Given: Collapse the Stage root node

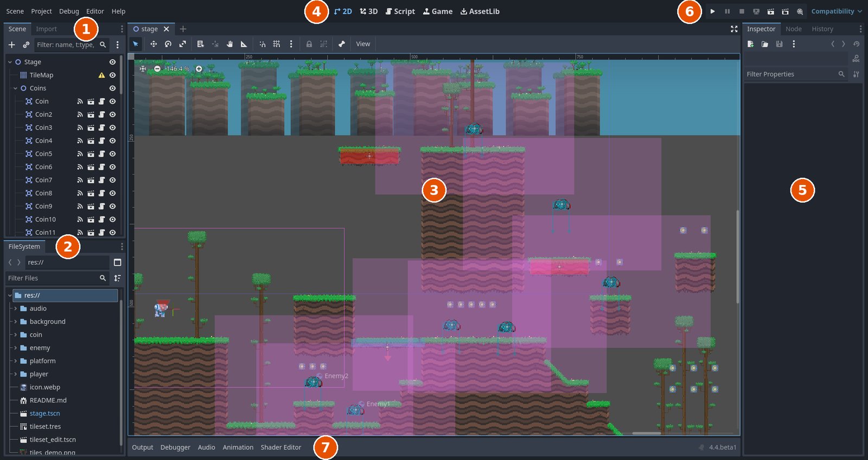Looking at the screenshot, I should pos(10,62).
